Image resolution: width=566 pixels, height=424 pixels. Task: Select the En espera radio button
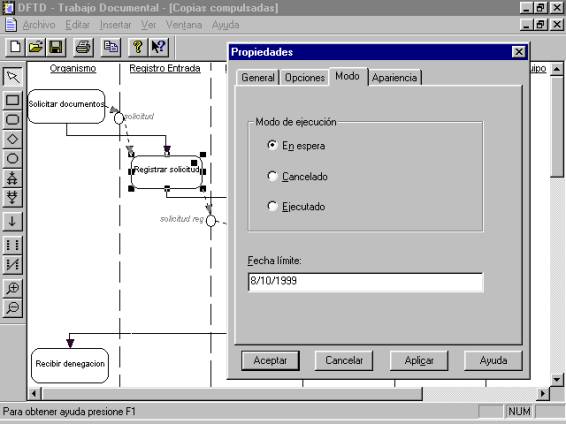pos(272,145)
